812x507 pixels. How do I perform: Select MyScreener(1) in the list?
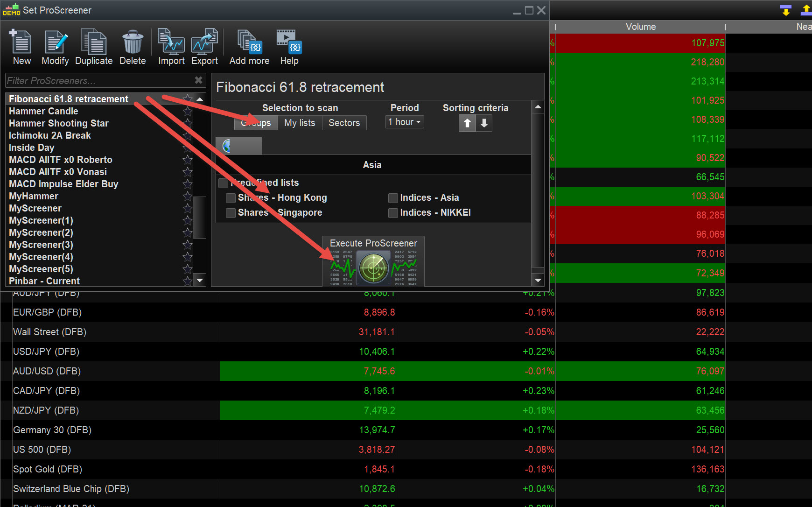[x=94, y=220]
